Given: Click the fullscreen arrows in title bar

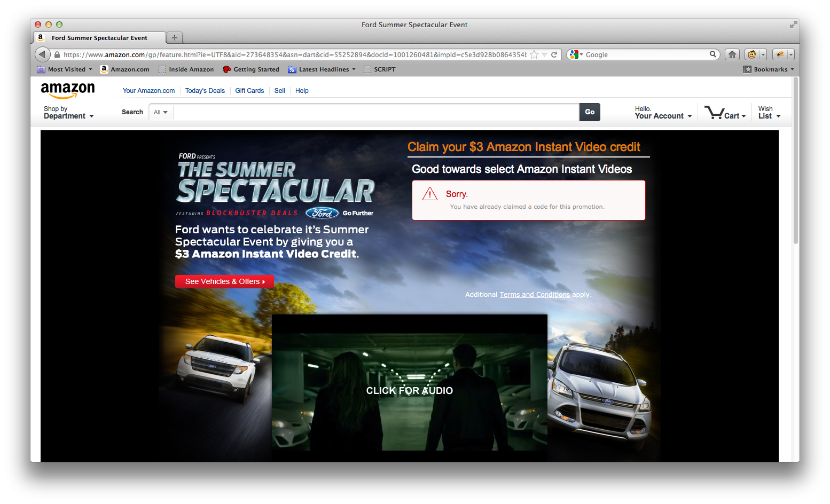Looking at the screenshot, I should tap(793, 25).
